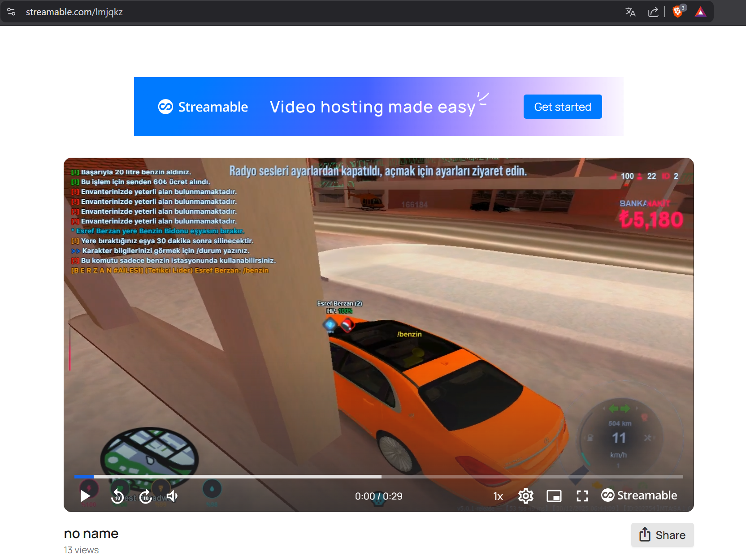Click the video title 'no name'
The image size is (746, 560).
coord(91,534)
